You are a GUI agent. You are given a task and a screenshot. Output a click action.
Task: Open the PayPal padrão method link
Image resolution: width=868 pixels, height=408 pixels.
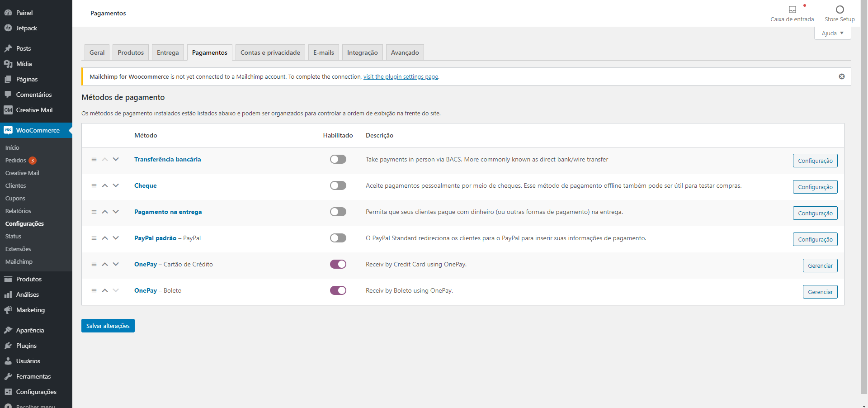[x=155, y=238]
